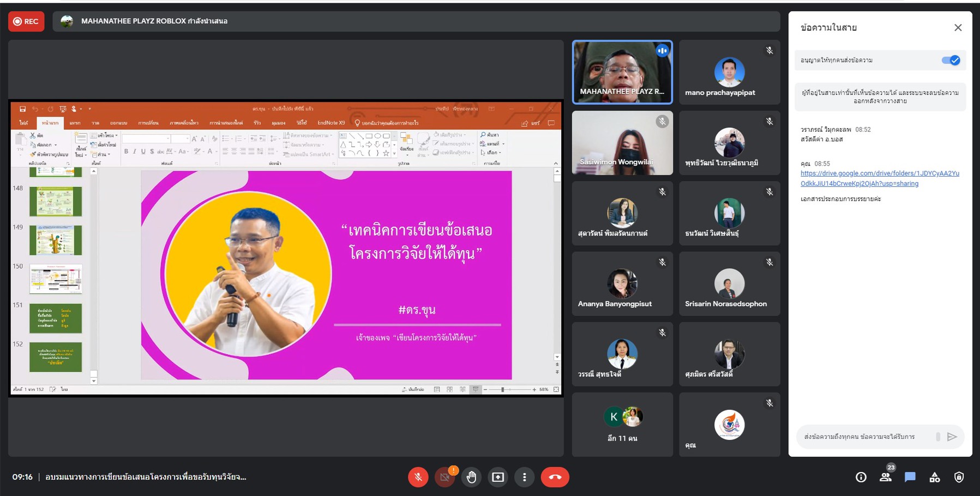Click the อีก 11 คน participants tile

click(622, 425)
